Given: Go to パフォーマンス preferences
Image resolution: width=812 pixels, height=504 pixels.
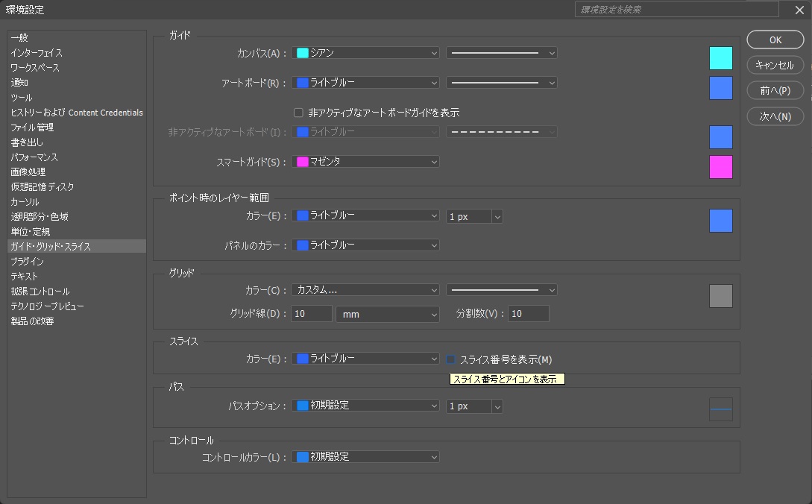Looking at the screenshot, I should (x=77, y=157).
